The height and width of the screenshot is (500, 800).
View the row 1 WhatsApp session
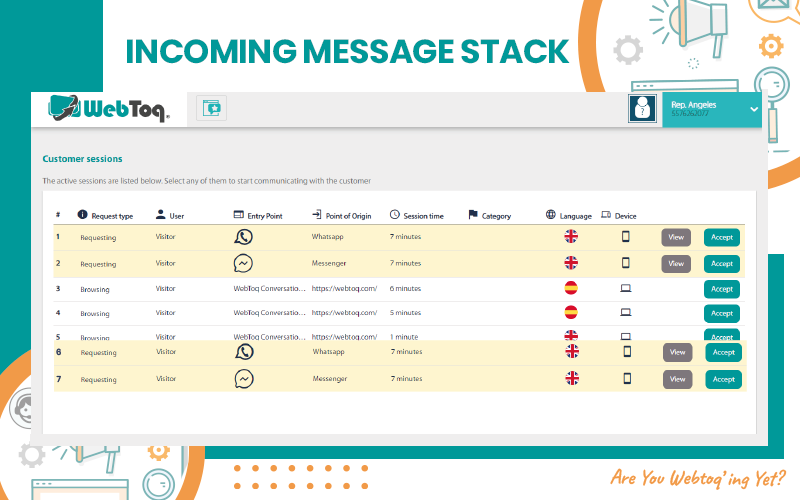(676, 237)
